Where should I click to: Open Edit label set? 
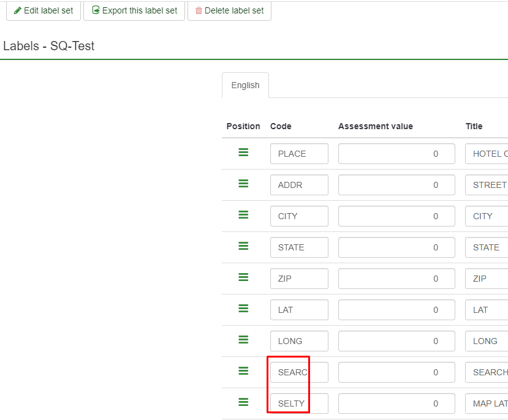(x=44, y=10)
